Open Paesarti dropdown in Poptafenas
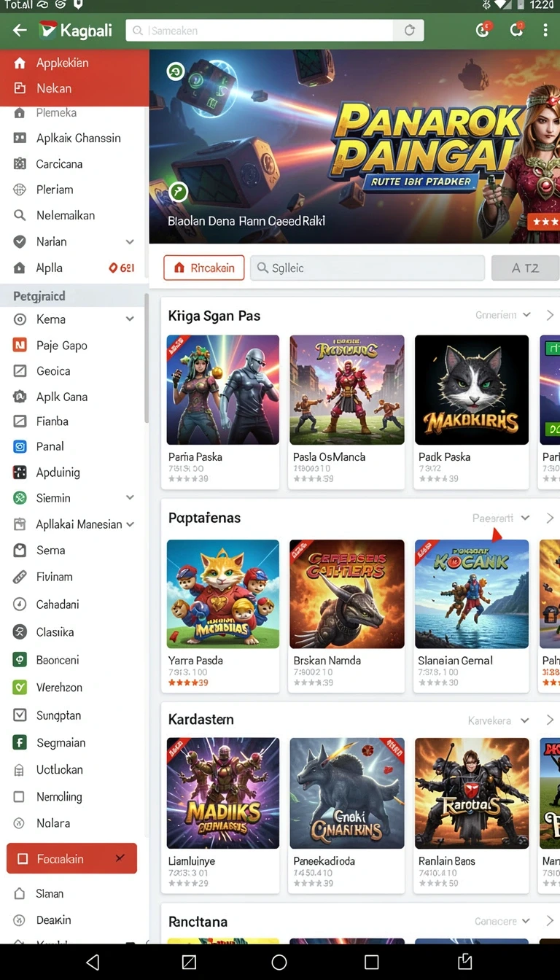This screenshot has height=980, width=560. [500, 518]
